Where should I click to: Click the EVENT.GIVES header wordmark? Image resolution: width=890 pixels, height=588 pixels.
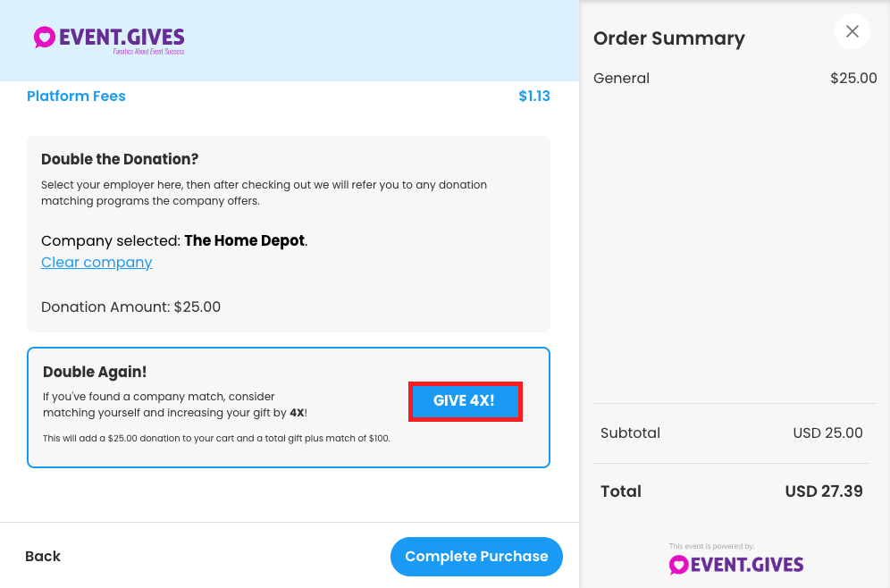click(x=122, y=38)
